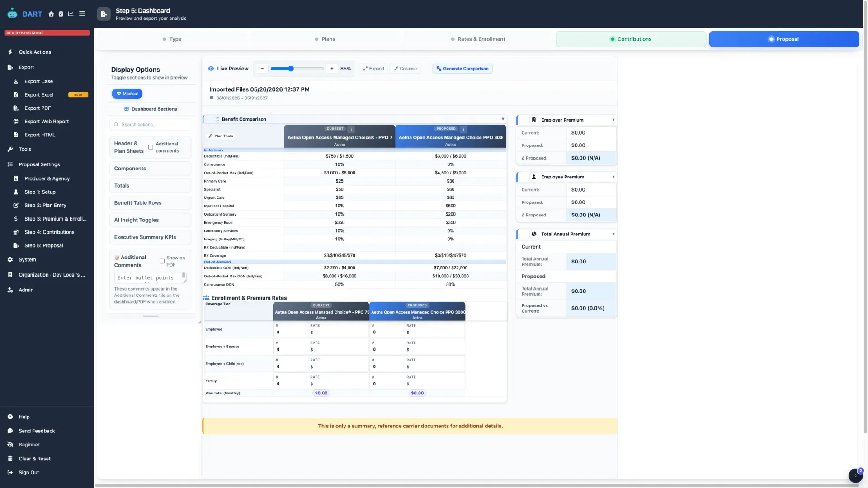Expand the Benefit Table Rows section
The width and height of the screenshot is (868, 488).
[x=150, y=203]
